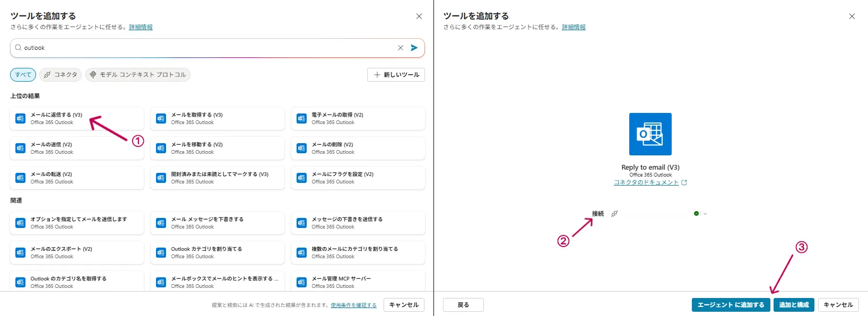868x316 pixels.
Task: Click the Outlook icon on メールのエクスポート (V2) card
Action: [20, 253]
